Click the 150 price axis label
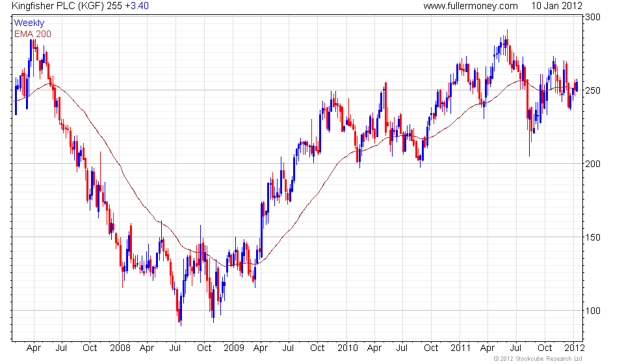This screenshot has width=637, height=364. click(593, 238)
